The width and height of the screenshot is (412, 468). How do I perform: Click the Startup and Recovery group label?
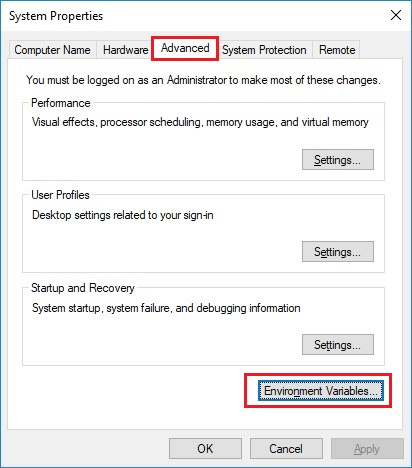click(83, 288)
